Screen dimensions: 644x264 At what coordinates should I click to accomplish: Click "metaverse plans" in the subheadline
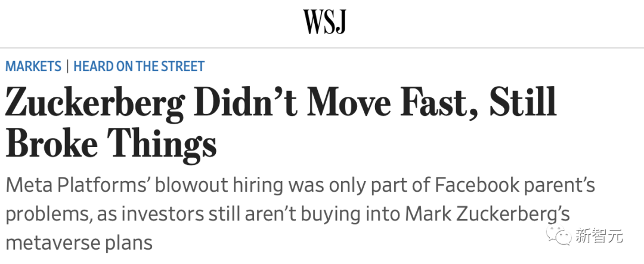point(79,242)
